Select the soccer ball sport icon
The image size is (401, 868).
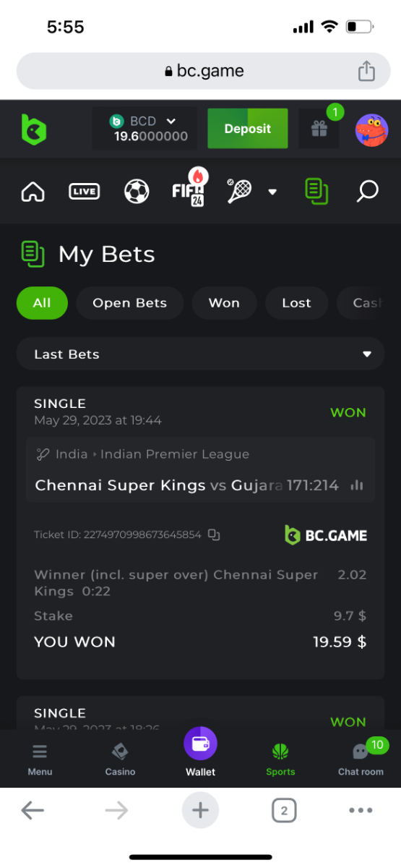click(x=137, y=192)
